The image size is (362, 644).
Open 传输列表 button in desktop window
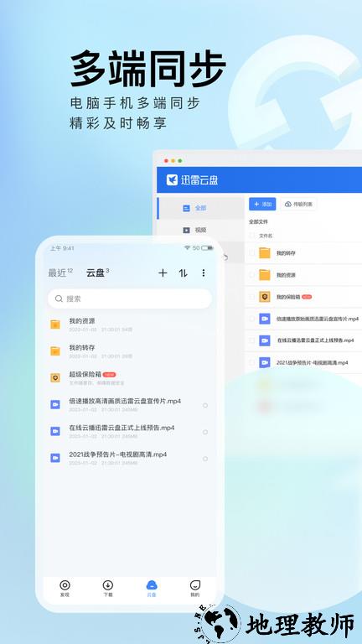click(298, 204)
